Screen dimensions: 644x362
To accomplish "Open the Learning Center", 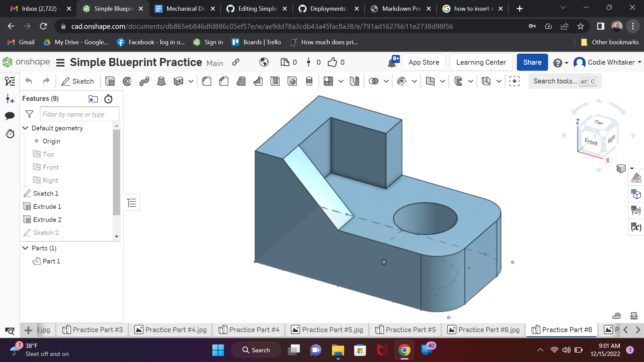I will tap(481, 62).
